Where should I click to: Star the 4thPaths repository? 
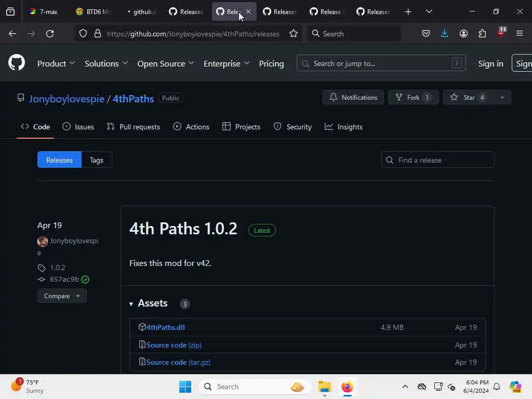[468, 97]
